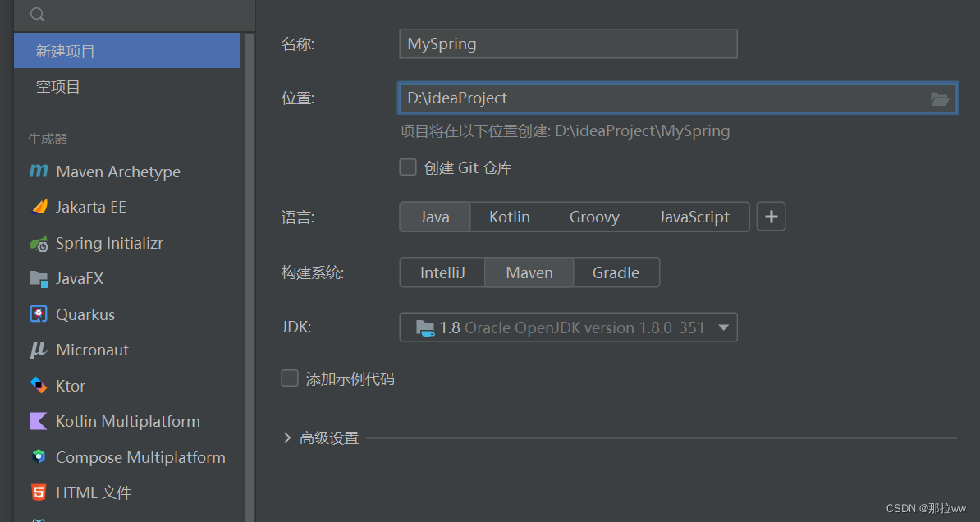
Task: Enable 创建 Git 仓库 checkbox
Action: point(408,167)
